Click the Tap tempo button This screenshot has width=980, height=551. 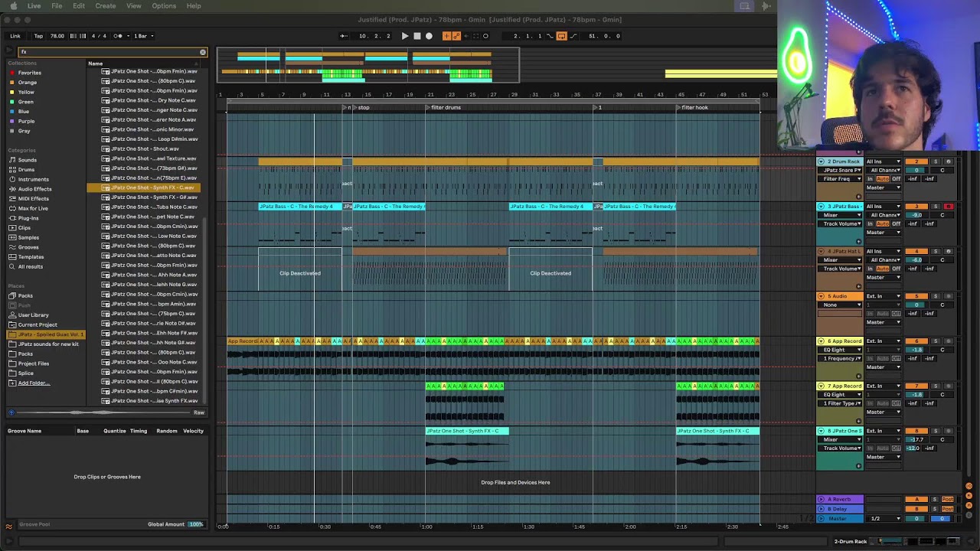(x=38, y=36)
